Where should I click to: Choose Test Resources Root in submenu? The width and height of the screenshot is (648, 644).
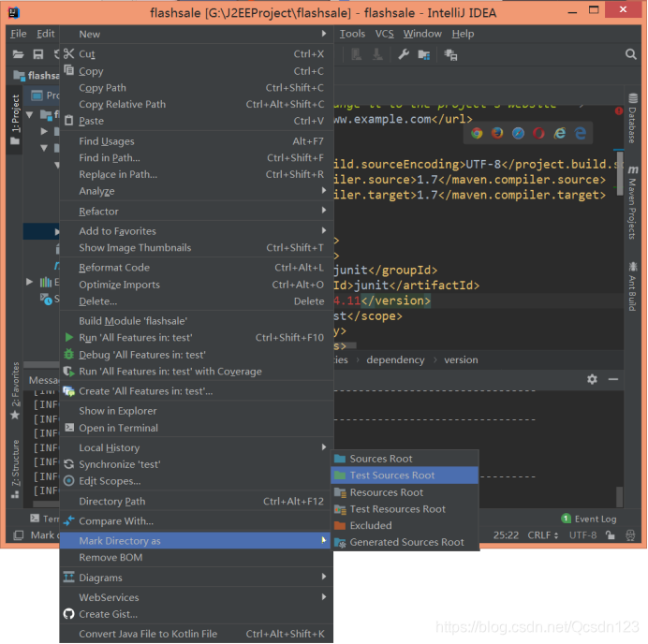pyautogui.click(x=405, y=509)
